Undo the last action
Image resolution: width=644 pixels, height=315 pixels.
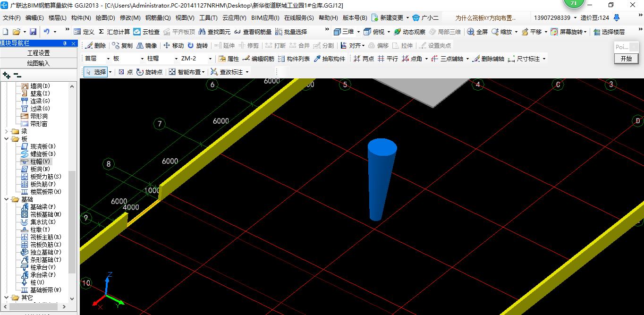[x=47, y=32]
